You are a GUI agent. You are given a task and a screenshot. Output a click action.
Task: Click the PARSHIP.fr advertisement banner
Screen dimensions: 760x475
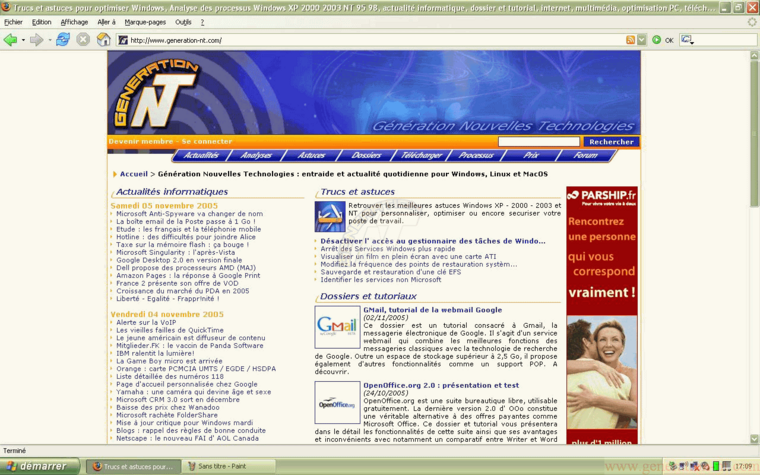tap(602, 315)
